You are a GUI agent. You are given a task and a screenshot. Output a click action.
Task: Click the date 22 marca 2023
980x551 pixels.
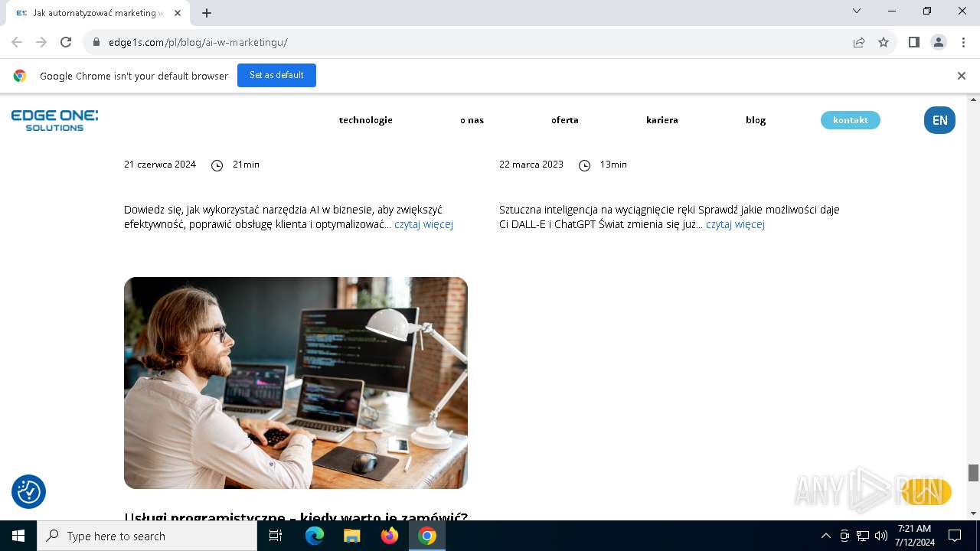coord(531,165)
